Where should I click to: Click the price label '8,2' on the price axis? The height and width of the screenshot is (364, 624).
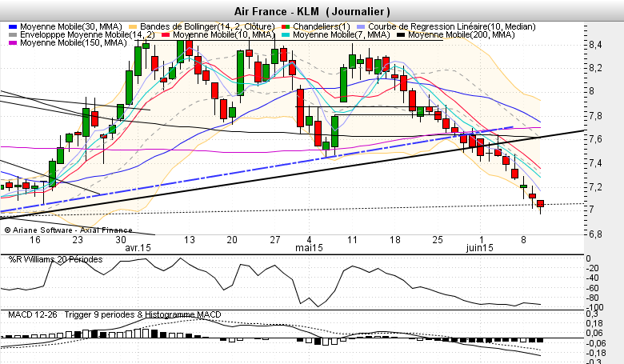pos(595,69)
